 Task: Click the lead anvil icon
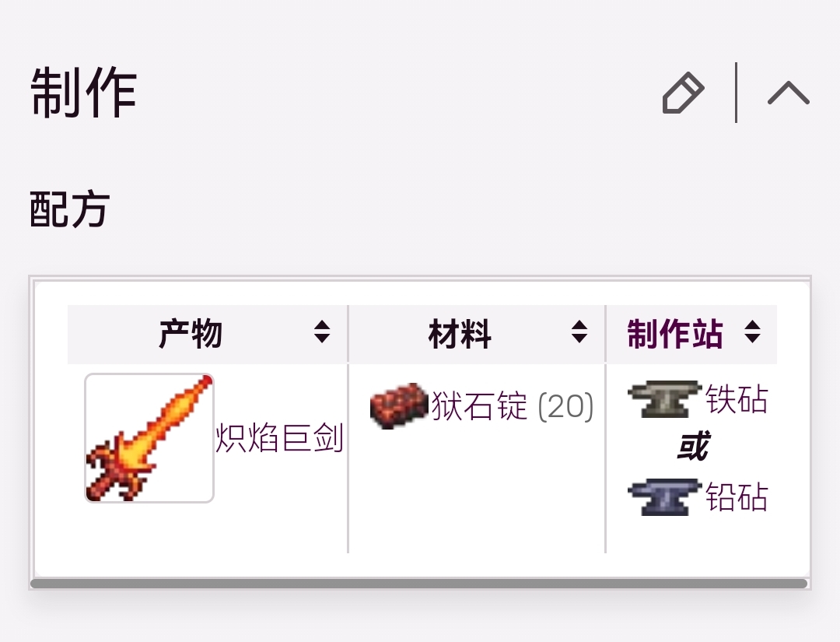(x=664, y=496)
